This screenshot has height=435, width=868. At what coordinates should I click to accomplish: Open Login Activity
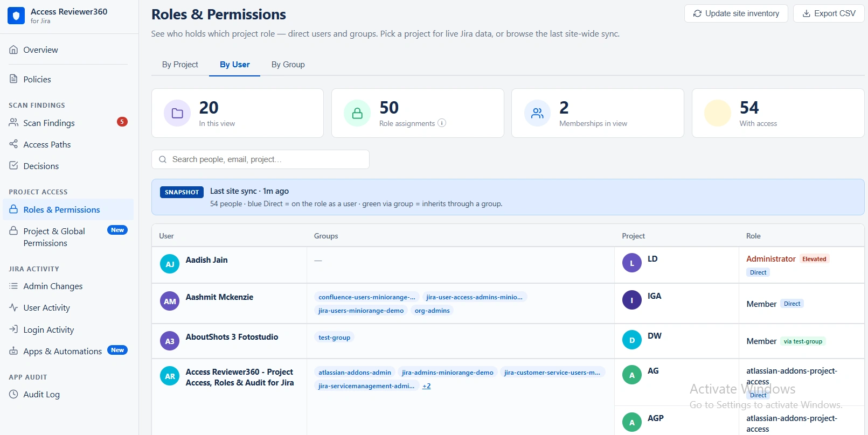click(x=68, y=329)
